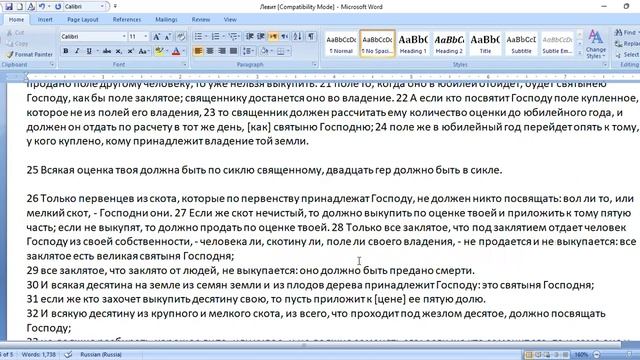Click the Find button

click(627, 32)
